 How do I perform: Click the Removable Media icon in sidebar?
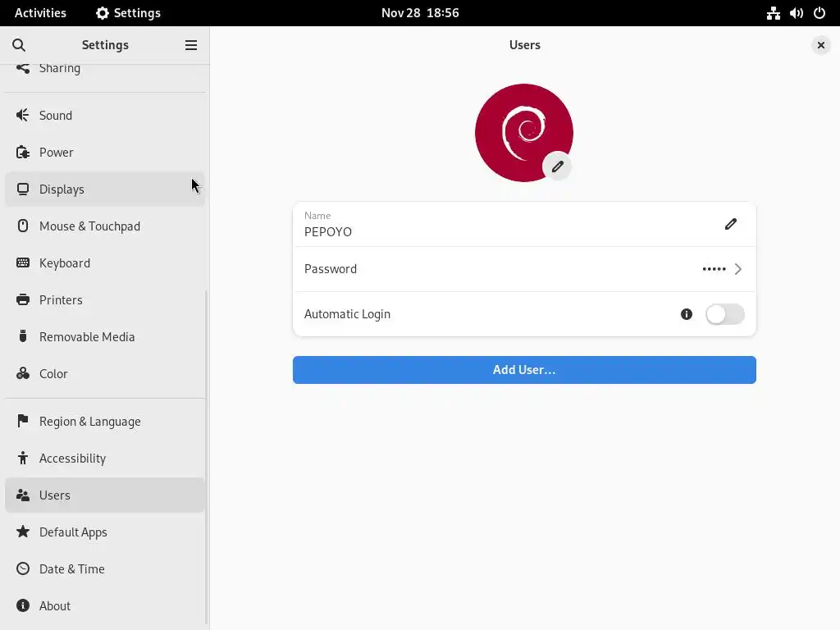22,336
